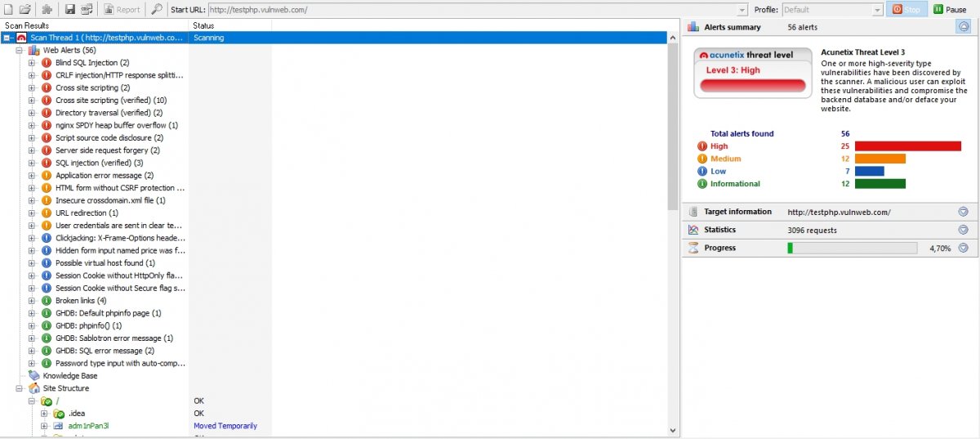The height and width of the screenshot is (439, 980).
Task: Click red icon beside Server side request forgery
Action: (x=47, y=150)
